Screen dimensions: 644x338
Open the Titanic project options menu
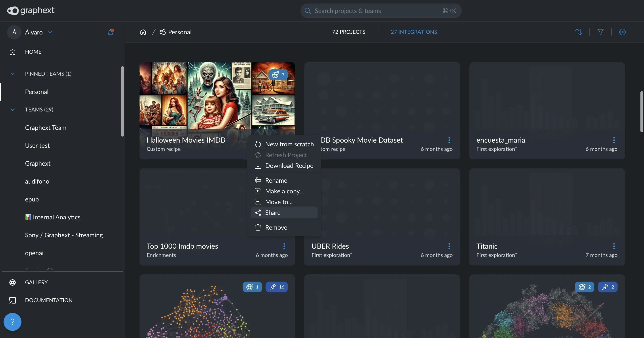(614, 246)
